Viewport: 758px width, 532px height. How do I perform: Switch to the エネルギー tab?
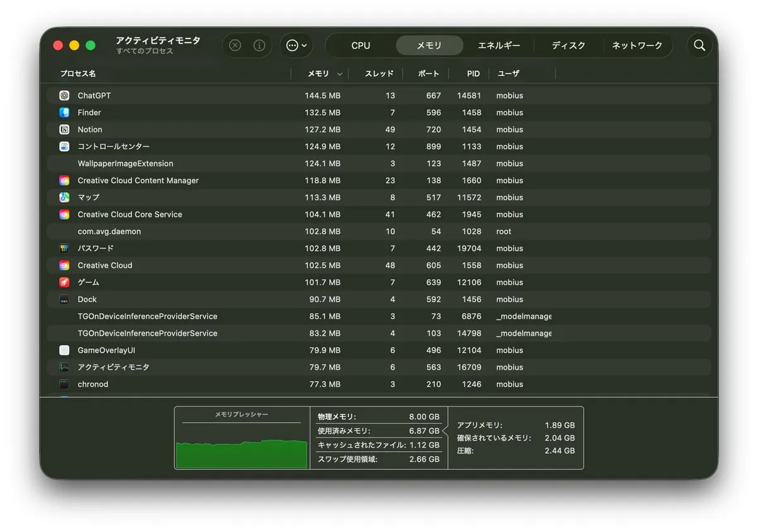click(x=499, y=45)
